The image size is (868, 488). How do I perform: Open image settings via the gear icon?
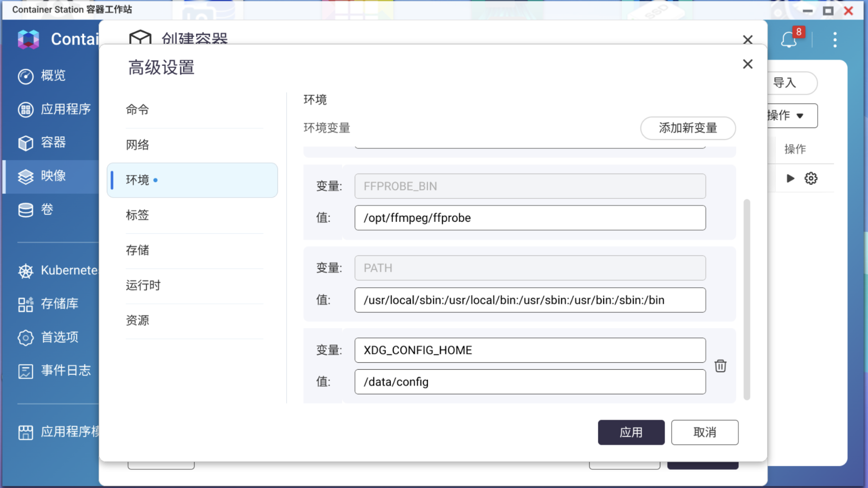(811, 178)
